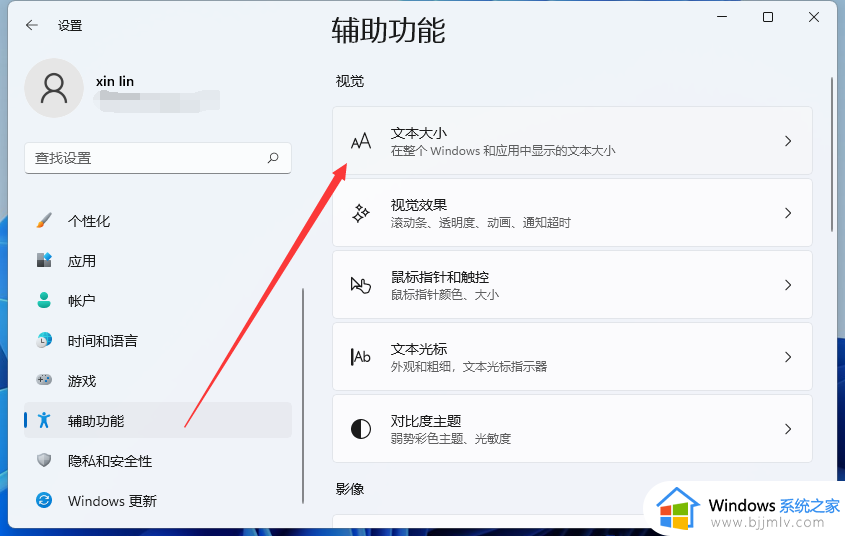Select Windows 更新 label in sidebar
This screenshot has height=536, width=845.
pos(112,501)
